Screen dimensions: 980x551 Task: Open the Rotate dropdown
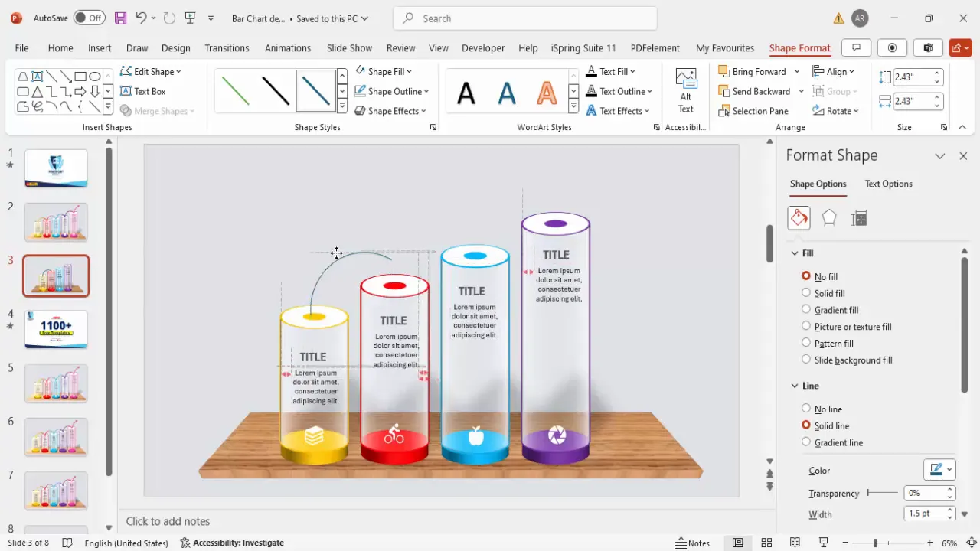[835, 111]
